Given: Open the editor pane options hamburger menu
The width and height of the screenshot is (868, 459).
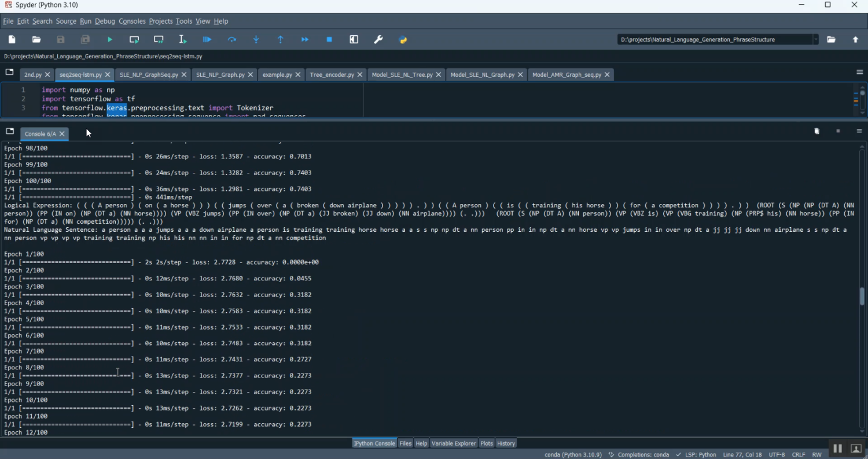Looking at the screenshot, I should click(x=859, y=72).
